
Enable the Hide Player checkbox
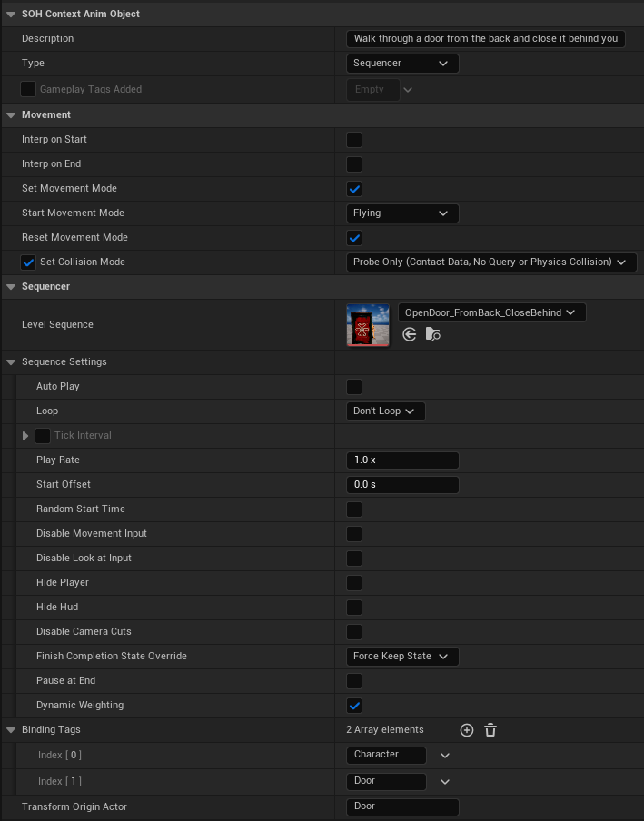(354, 583)
